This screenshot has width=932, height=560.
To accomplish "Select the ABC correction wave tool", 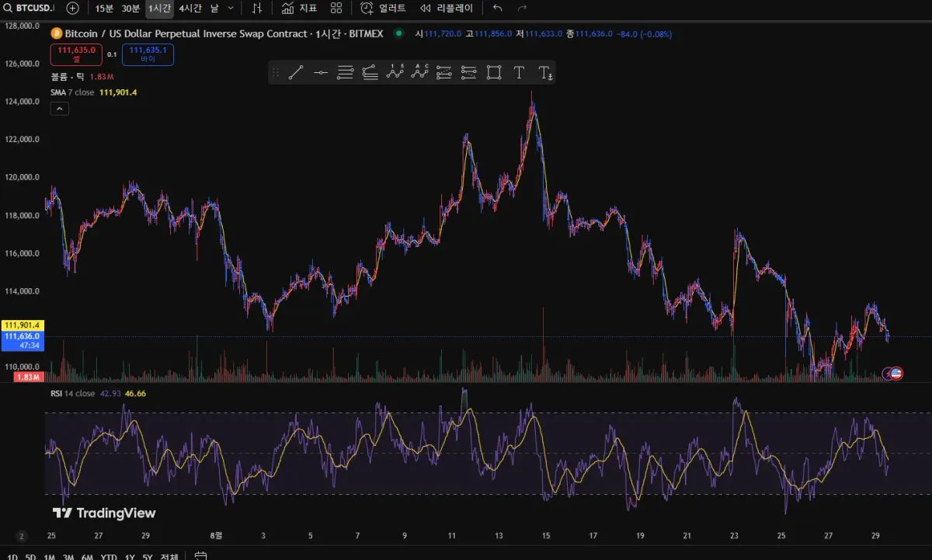I will point(420,72).
